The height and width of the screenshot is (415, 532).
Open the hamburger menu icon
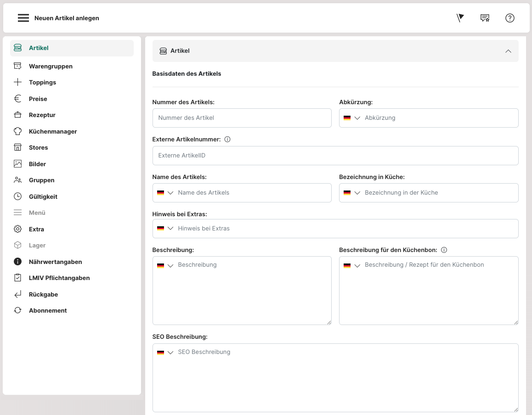23,18
